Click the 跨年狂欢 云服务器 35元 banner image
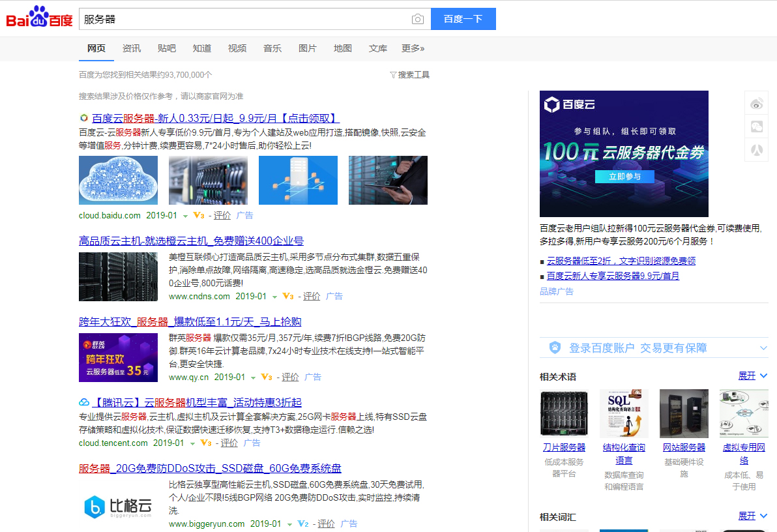Viewport: 777px width, 532px height. [119, 357]
